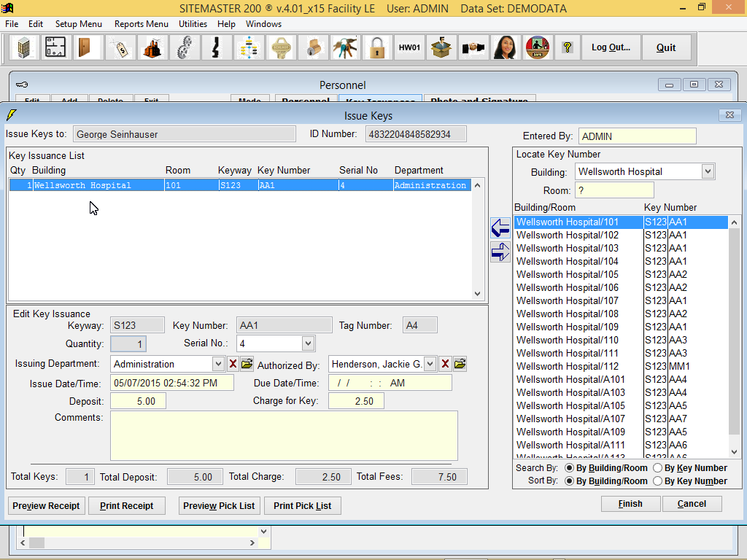Click the Due Date/Time field
Image resolution: width=747 pixels, height=560 pixels.
pos(390,383)
